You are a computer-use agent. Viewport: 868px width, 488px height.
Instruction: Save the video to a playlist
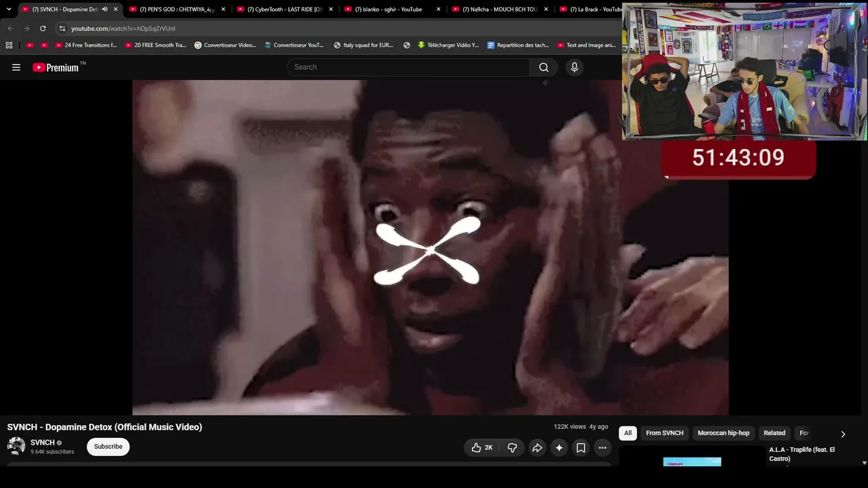580,447
